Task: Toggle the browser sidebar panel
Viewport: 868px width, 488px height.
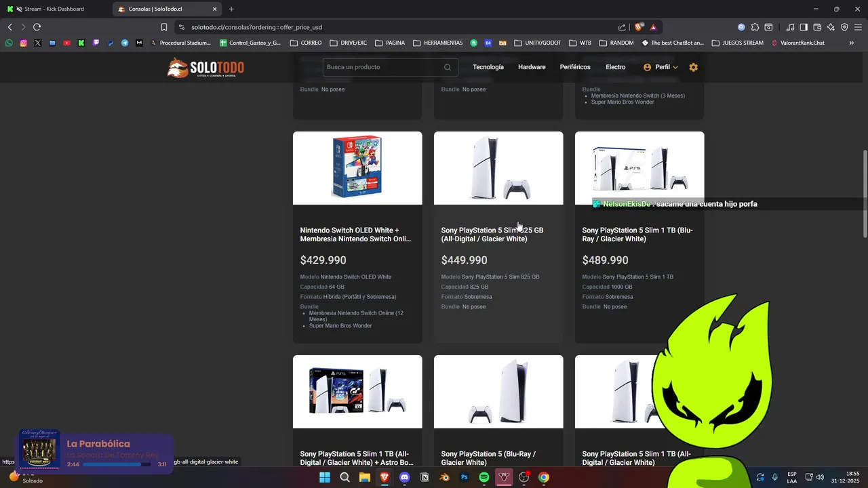Action: pyautogui.click(x=804, y=27)
